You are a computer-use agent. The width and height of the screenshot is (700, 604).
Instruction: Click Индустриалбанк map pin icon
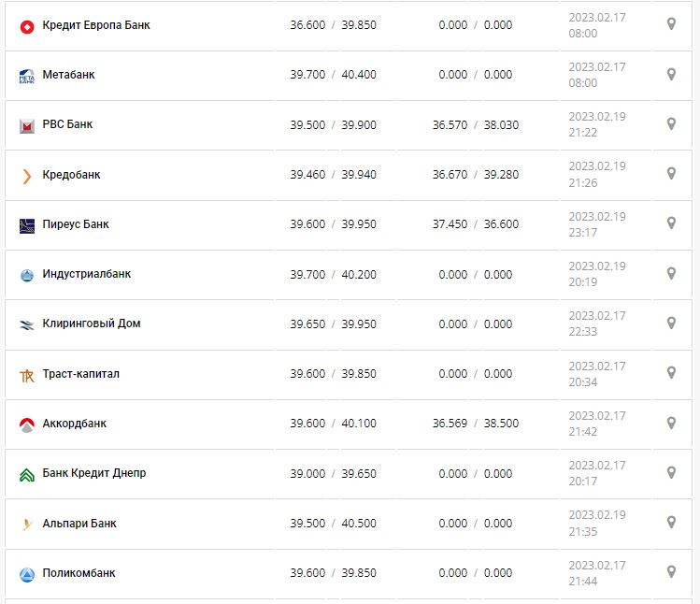pos(670,273)
